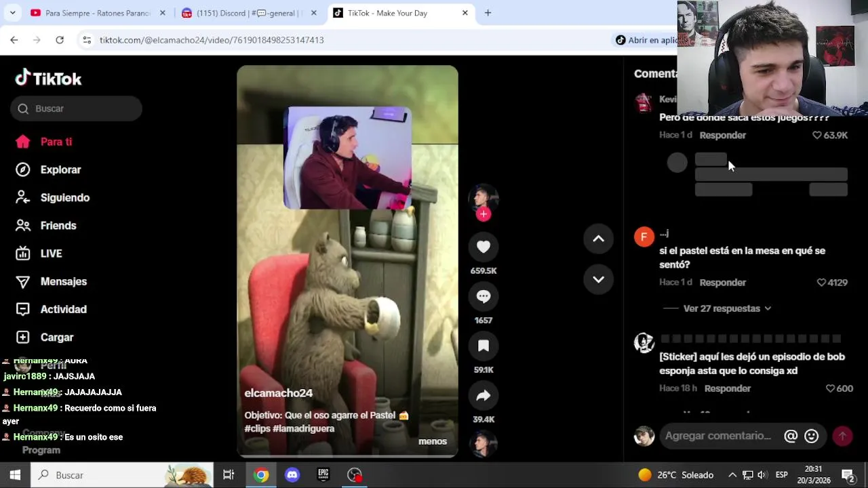
Task: Go to next video with down chevron
Action: (x=598, y=279)
